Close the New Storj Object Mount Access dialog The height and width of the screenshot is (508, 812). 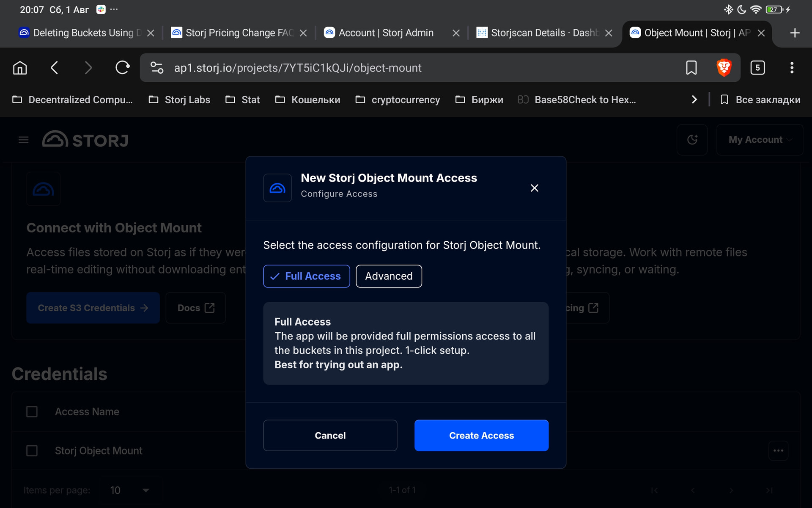tap(535, 188)
